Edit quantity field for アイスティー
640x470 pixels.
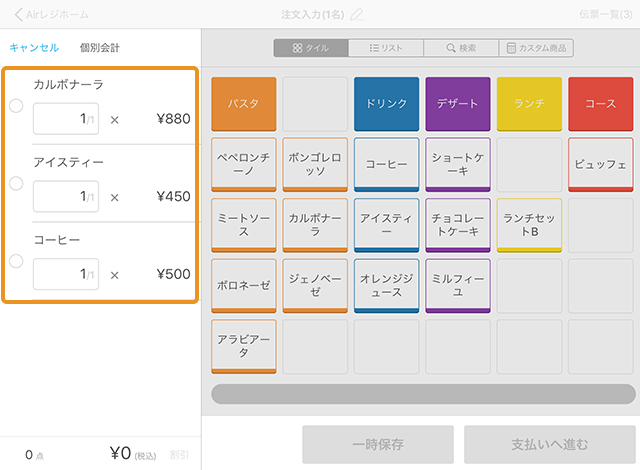[66, 196]
